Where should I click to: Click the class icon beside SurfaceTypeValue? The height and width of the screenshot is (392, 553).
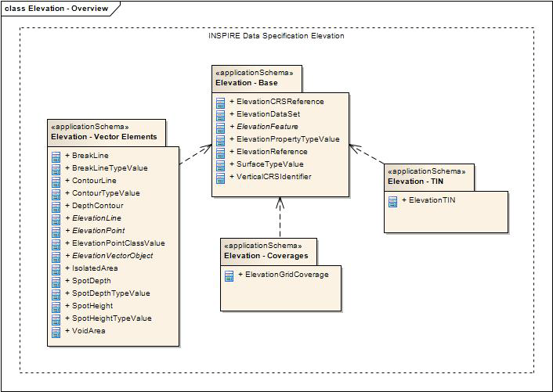220,166
